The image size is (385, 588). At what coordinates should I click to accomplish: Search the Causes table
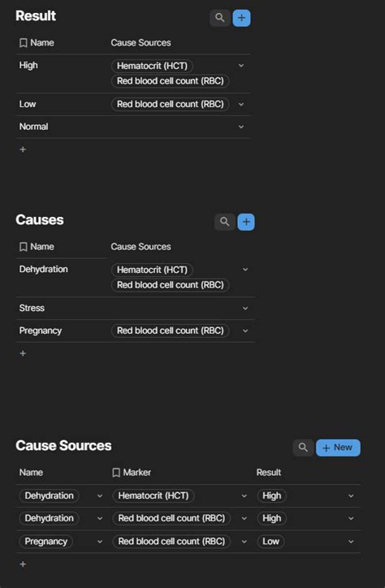[224, 222]
